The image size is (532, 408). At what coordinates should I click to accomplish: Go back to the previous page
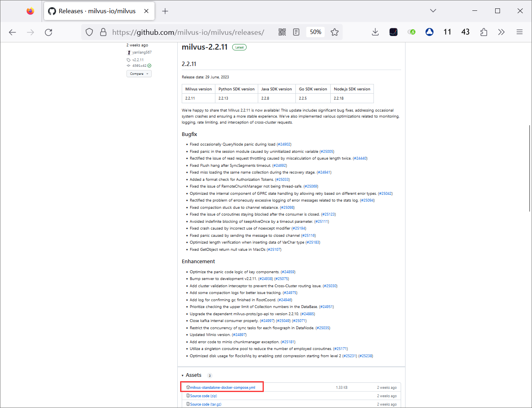coord(12,32)
